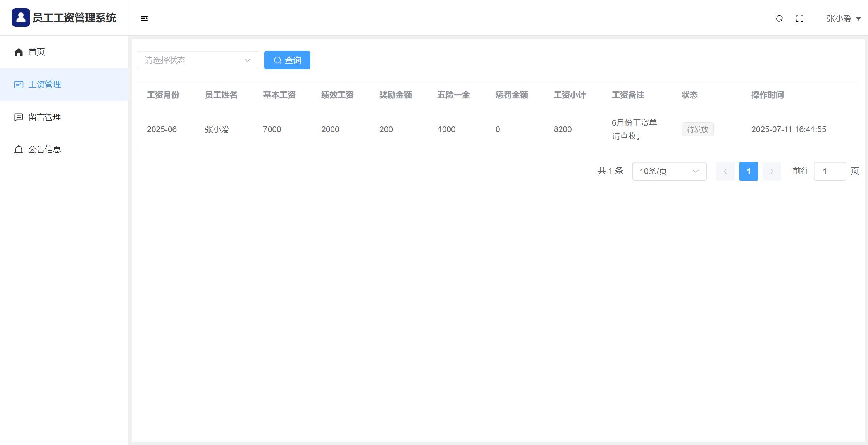
Task: Open 公告信息 menu item
Action: [x=45, y=150]
